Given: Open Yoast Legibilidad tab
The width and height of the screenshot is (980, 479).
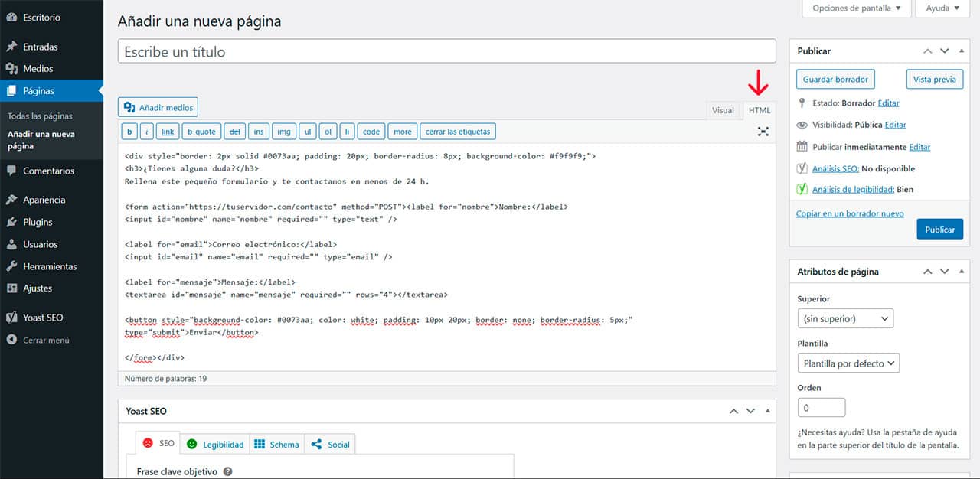Looking at the screenshot, I should pos(215,444).
